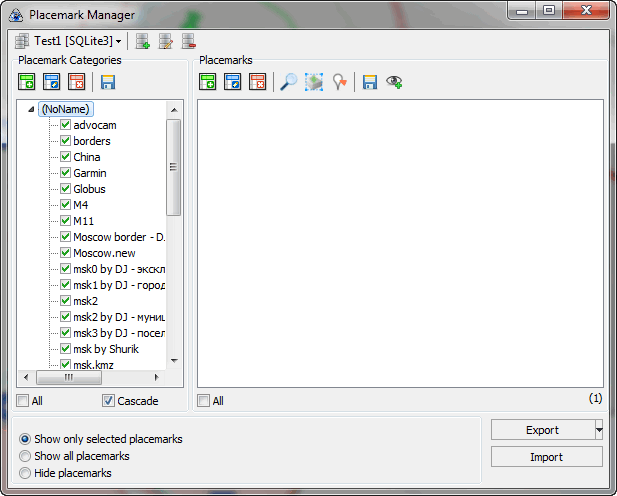Click the add database icon
Image resolution: width=617 pixels, height=496 pixels.
(x=143, y=41)
